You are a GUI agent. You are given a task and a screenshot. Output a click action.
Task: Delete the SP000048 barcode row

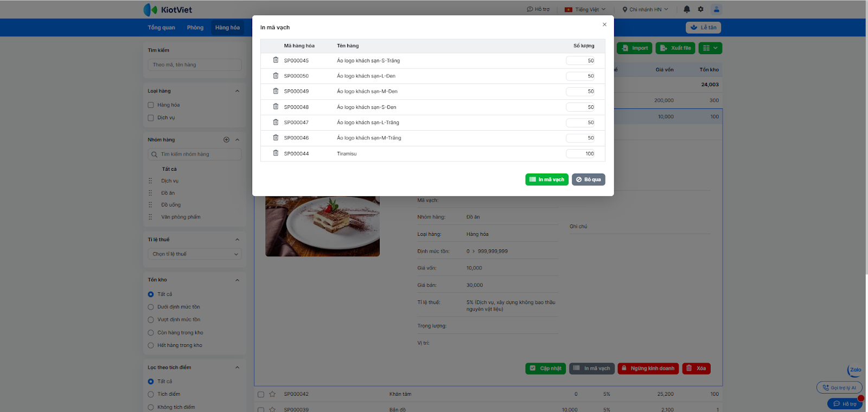[x=276, y=106]
